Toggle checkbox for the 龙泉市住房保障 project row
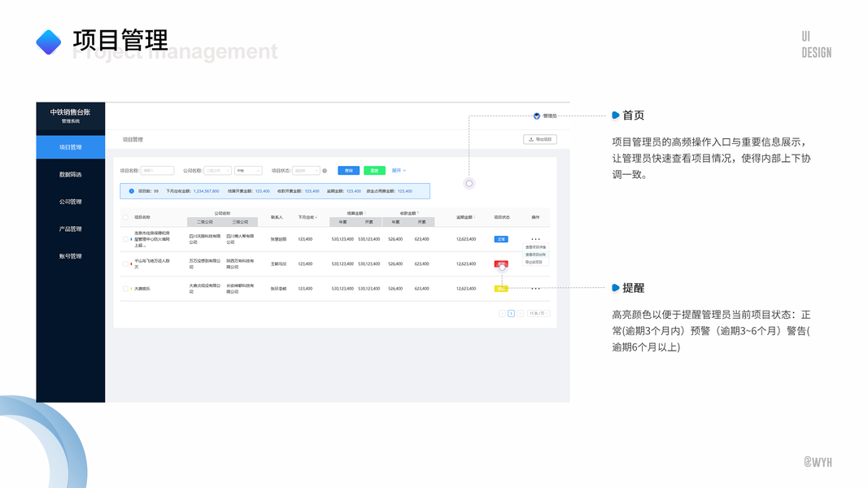Screen dimensions: 868x488 (125, 239)
